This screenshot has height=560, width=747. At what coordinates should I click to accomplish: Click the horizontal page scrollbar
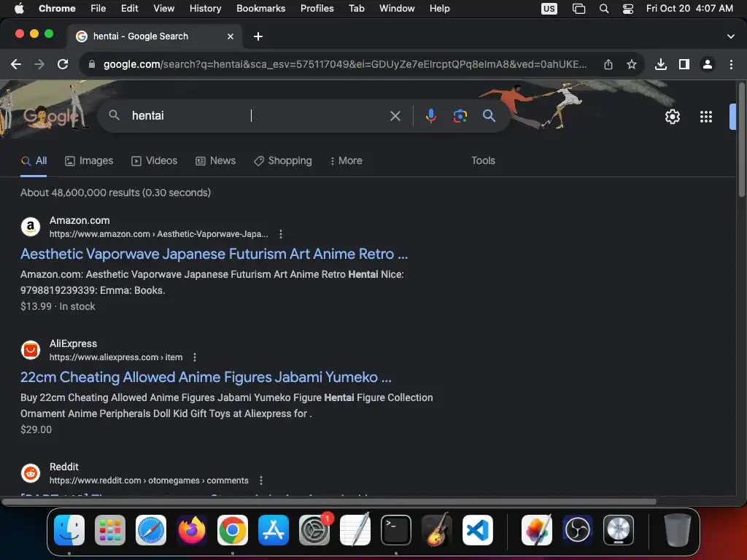[x=329, y=502]
